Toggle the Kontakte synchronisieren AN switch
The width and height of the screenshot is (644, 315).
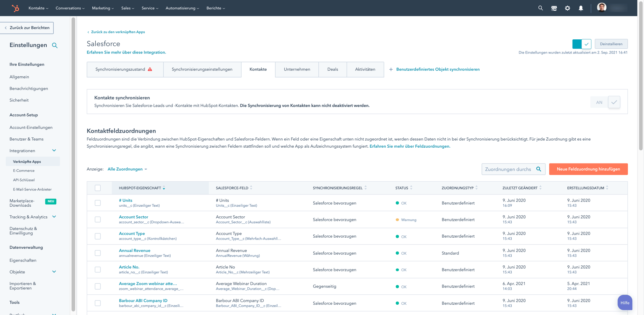[605, 102]
